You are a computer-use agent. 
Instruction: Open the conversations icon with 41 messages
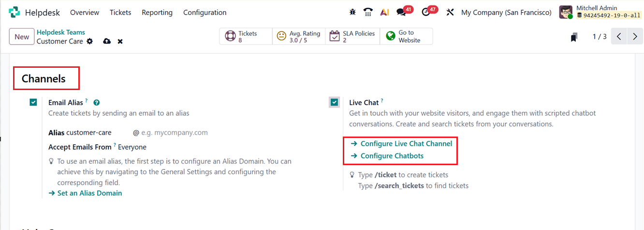point(401,12)
